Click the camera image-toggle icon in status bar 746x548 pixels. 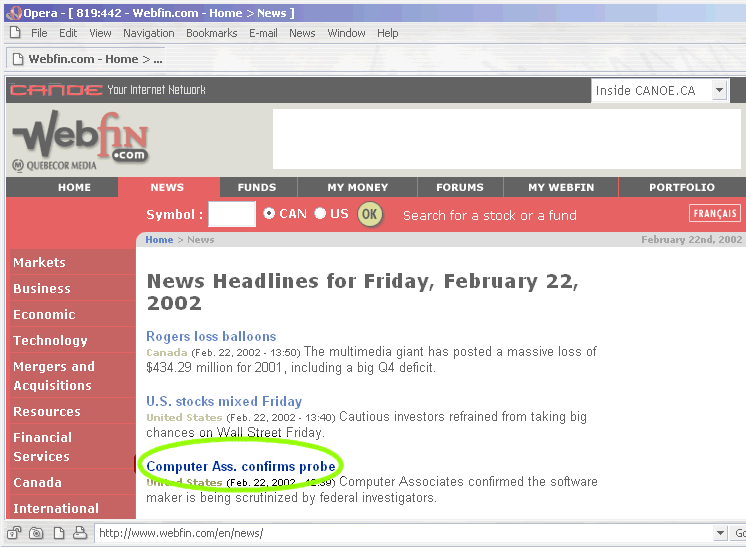[x=36, y=533]
